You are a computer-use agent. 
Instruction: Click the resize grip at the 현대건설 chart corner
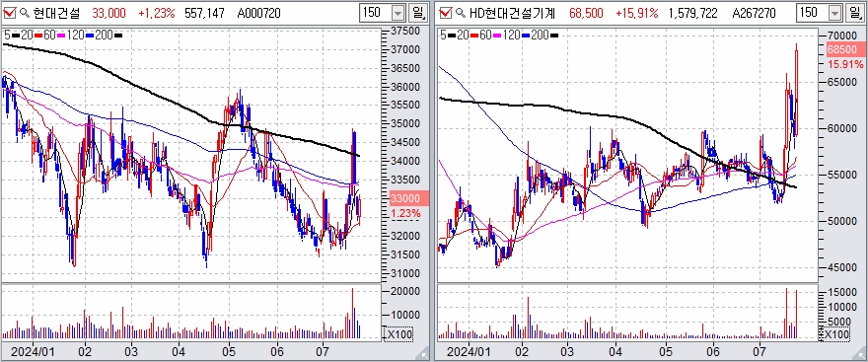pyautogui.click(x=423, y=355)
